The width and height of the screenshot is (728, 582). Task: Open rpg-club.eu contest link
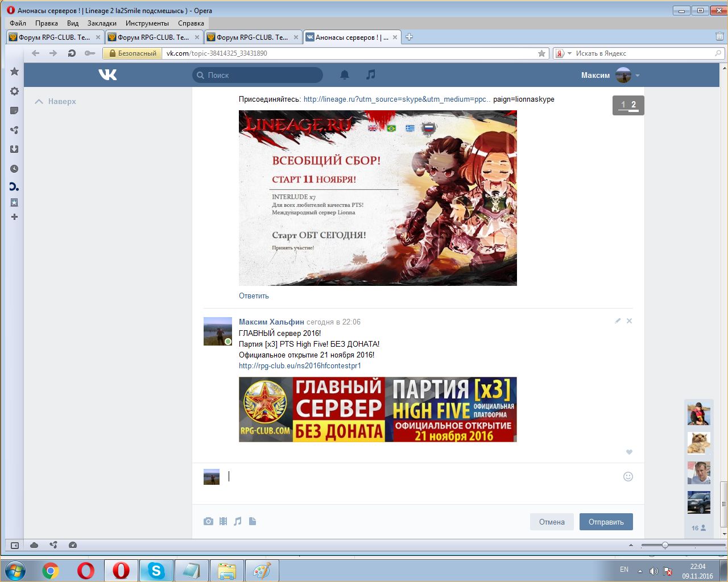pos(300,366)
